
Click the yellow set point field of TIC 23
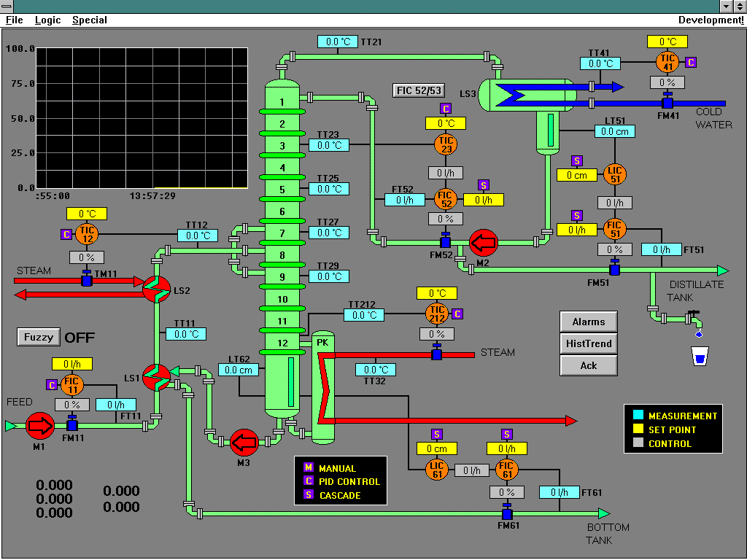point(446,123)
